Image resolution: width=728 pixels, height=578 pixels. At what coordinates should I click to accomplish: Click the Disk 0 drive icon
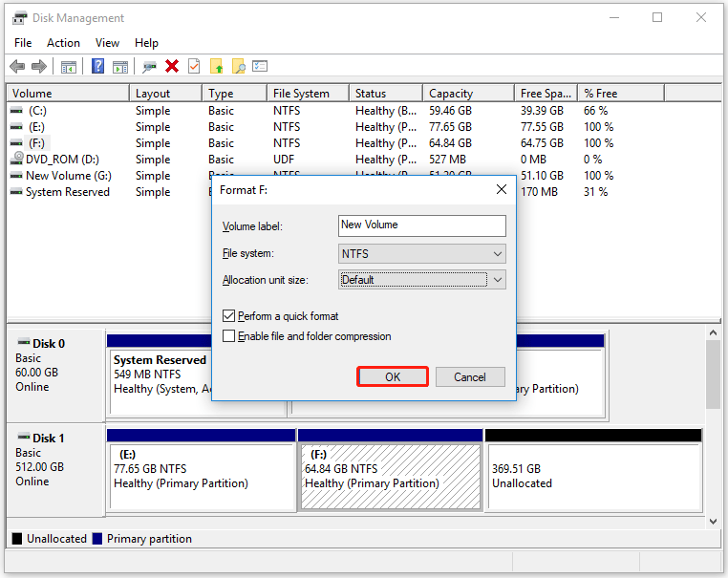(24, 342)
